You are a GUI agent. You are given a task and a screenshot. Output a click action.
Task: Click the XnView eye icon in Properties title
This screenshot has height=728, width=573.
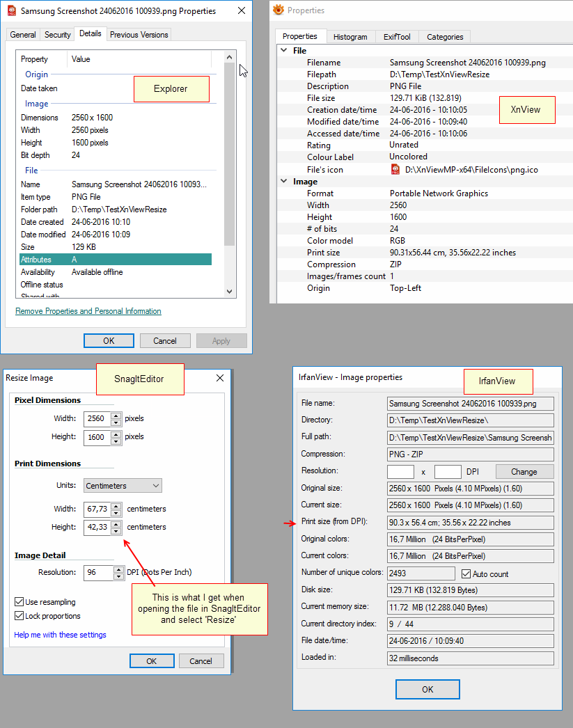click(x=278, y=10)
